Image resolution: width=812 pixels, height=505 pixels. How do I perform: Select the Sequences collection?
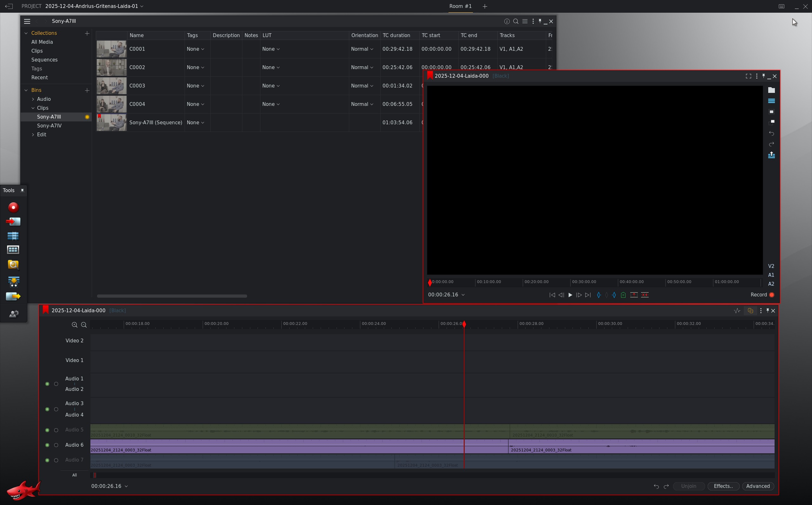click(44, 60)
